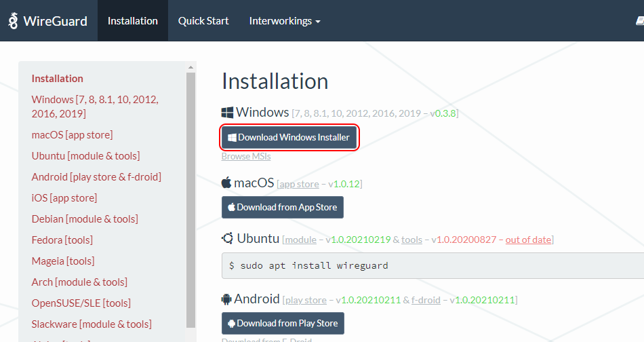
Task: Select Arch [module & tools] sidebar link
Action: [79, 282]
